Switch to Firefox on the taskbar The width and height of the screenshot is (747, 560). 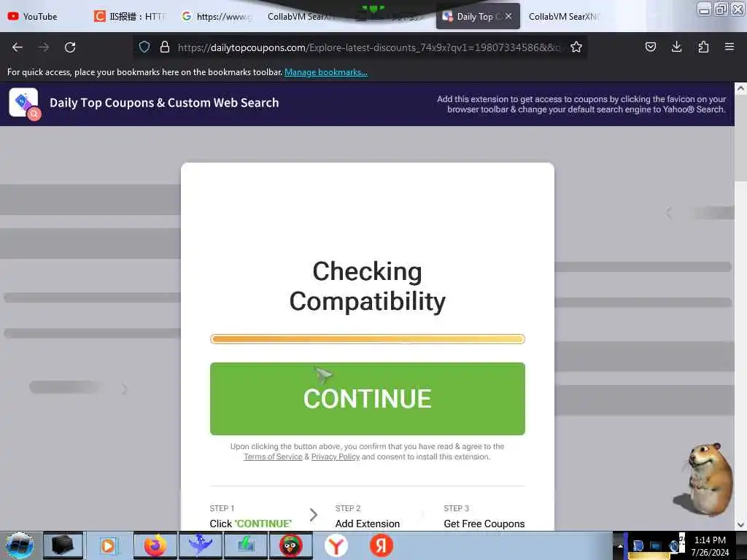tap(155, 545)
